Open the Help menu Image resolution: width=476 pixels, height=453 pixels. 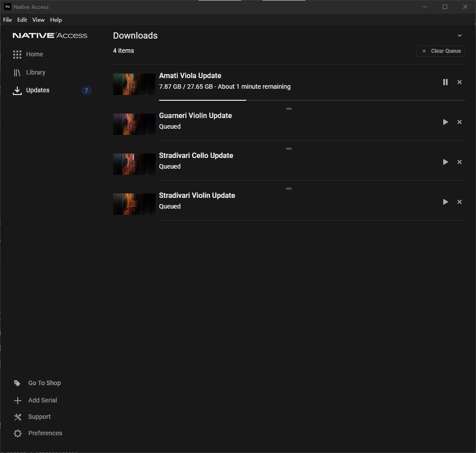tap(56, 20)
